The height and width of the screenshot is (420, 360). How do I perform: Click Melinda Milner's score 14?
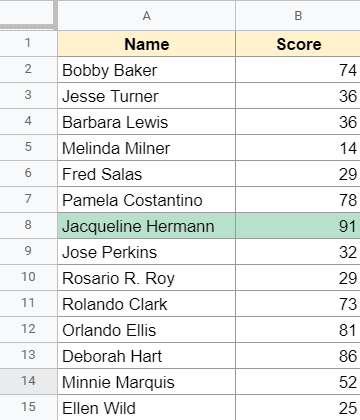(298, 148)
